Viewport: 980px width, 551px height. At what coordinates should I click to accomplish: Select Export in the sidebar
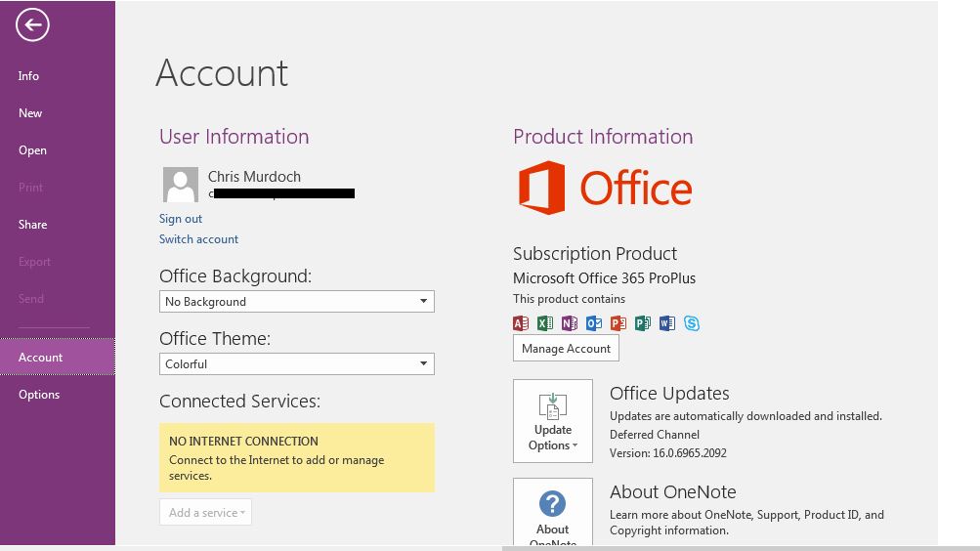pos(58,262)
